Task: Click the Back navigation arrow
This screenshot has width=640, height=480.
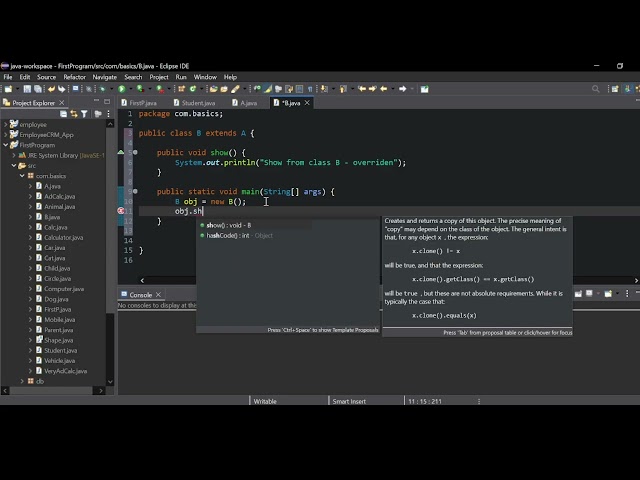Action: pos(384,89)
